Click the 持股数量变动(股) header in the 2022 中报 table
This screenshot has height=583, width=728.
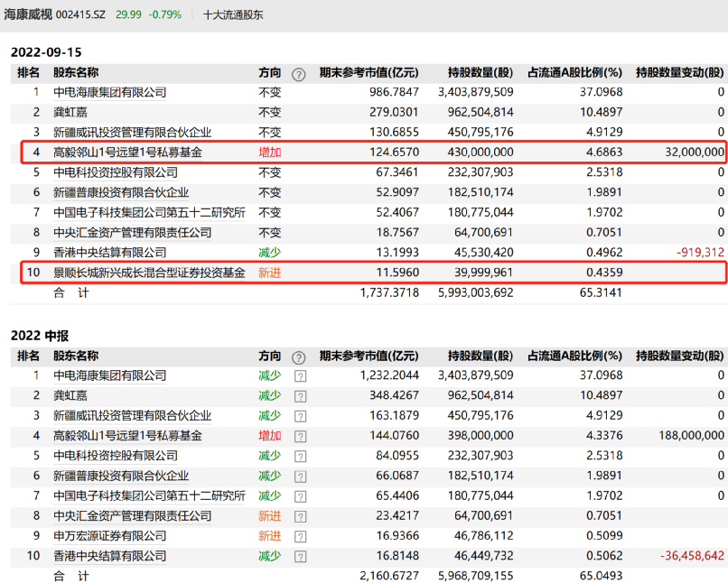tap(679, 356)
